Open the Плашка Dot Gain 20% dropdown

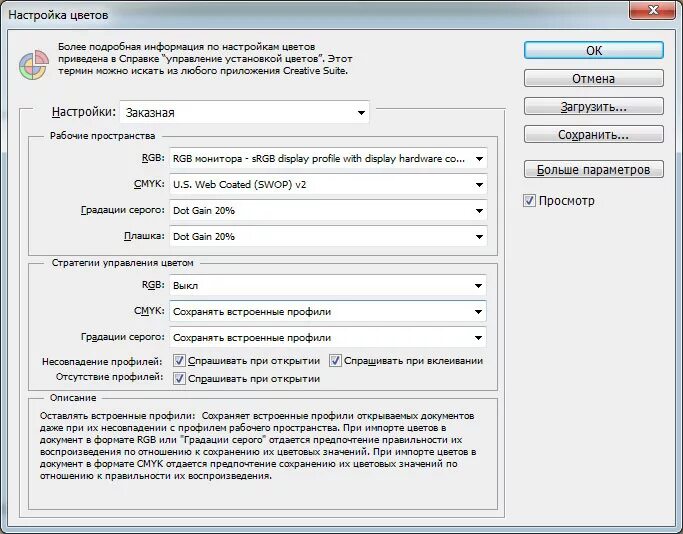pos(328,237)
